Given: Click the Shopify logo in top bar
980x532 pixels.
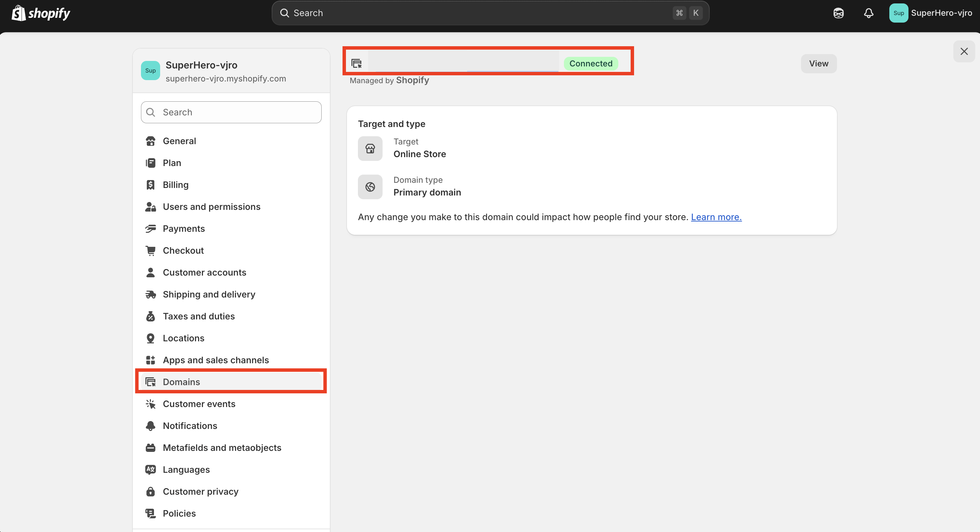Looking at the screenshot, I should click(41, 13).
